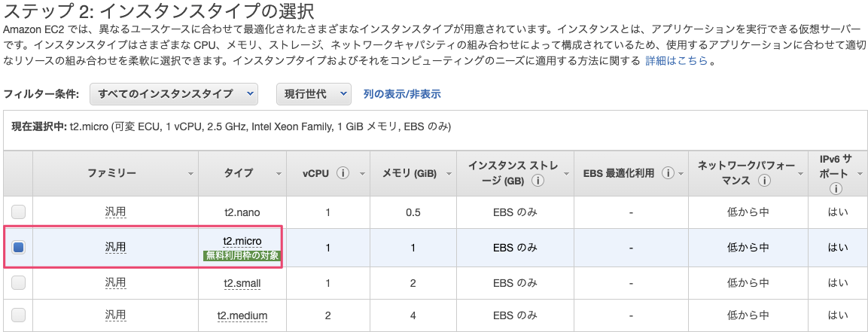Open the 現行世代 generation dropdown
The image size is (868, 332).
coord(314,94)
